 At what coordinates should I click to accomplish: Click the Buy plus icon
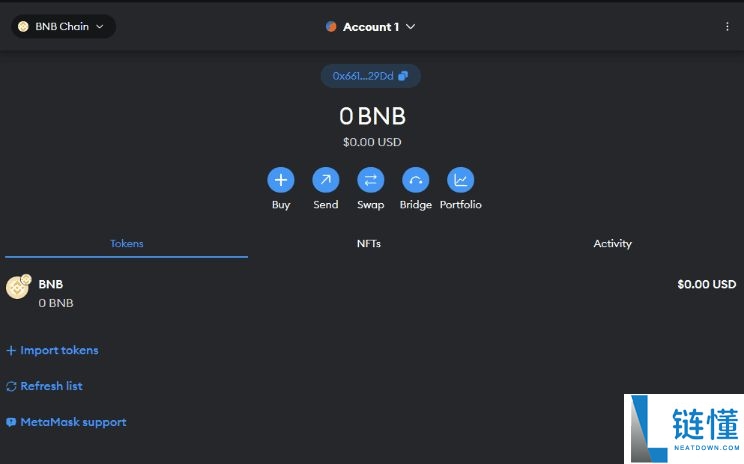(x=281, y=180)
